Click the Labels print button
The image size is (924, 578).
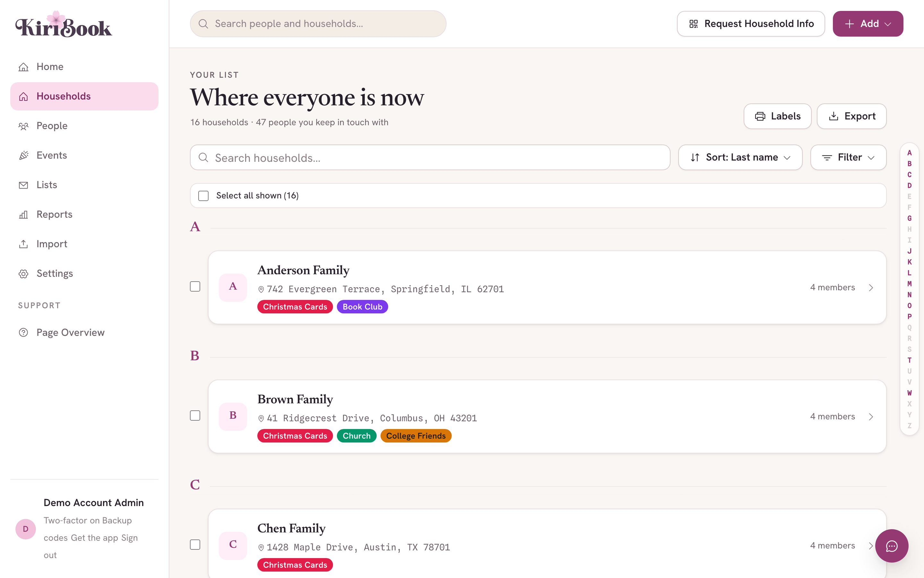click(x=777, y=116)
